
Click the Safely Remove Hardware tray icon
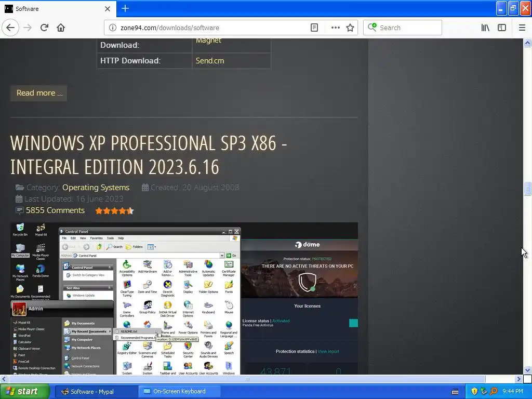(484, 391)
